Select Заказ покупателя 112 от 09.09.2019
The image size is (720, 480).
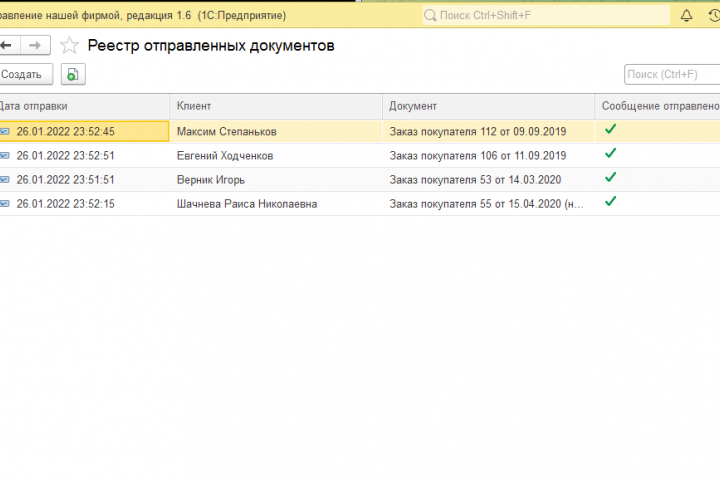point(478,132)
